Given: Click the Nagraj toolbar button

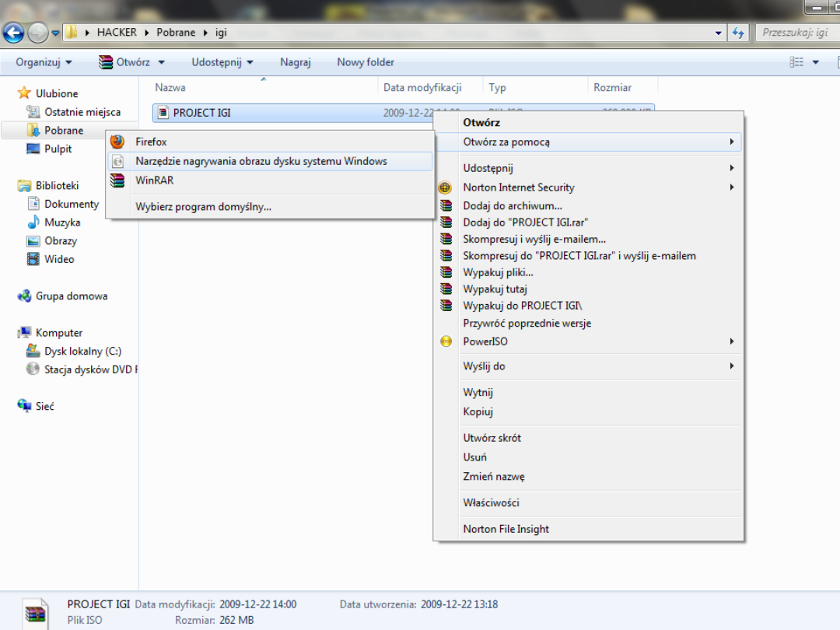Looking at the screenshot, I should click(296, 62).
